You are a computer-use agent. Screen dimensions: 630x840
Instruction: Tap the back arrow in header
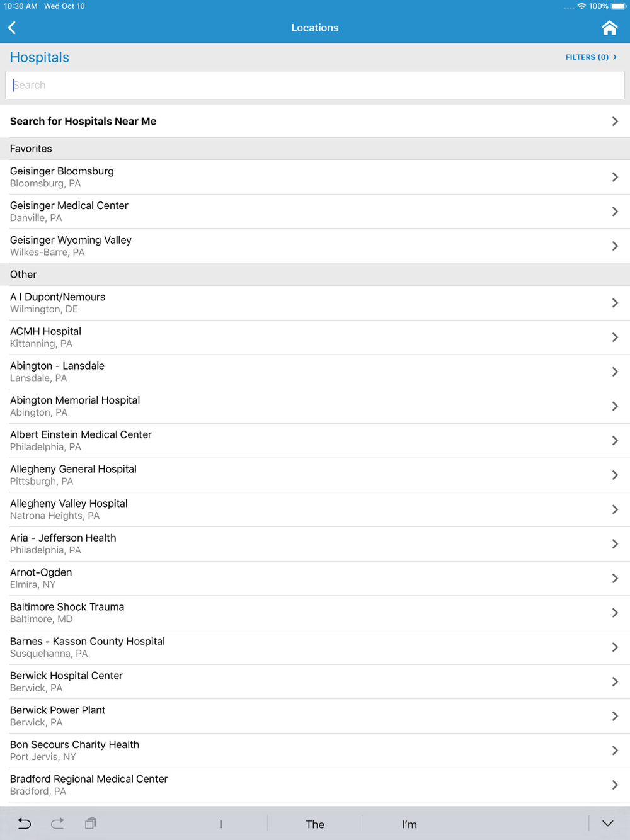12,28
